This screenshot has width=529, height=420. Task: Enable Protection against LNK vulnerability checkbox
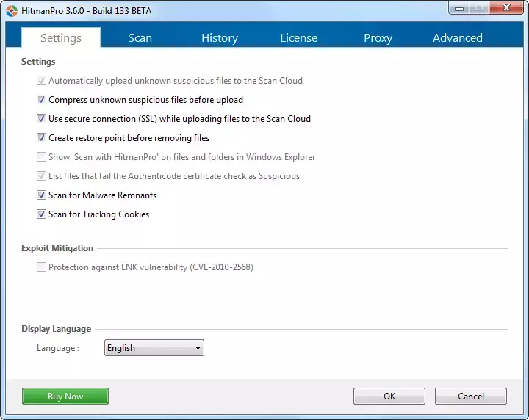coord(41,267)
